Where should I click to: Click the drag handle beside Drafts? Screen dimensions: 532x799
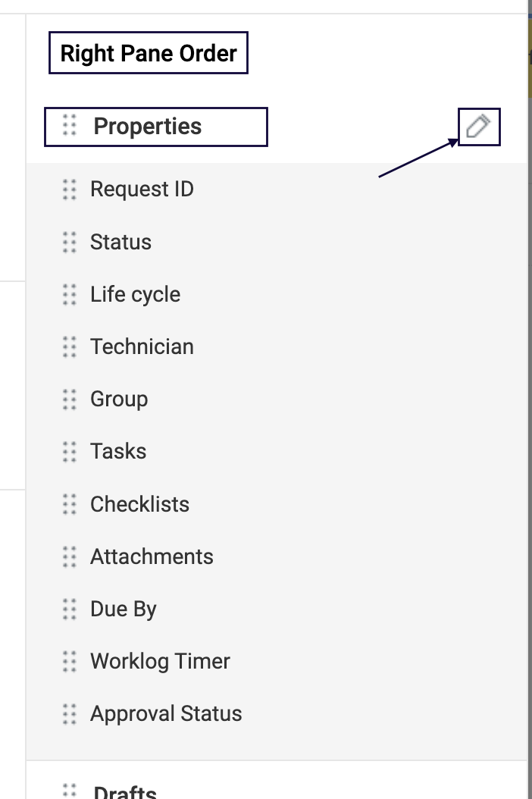[x=70, y=791]
